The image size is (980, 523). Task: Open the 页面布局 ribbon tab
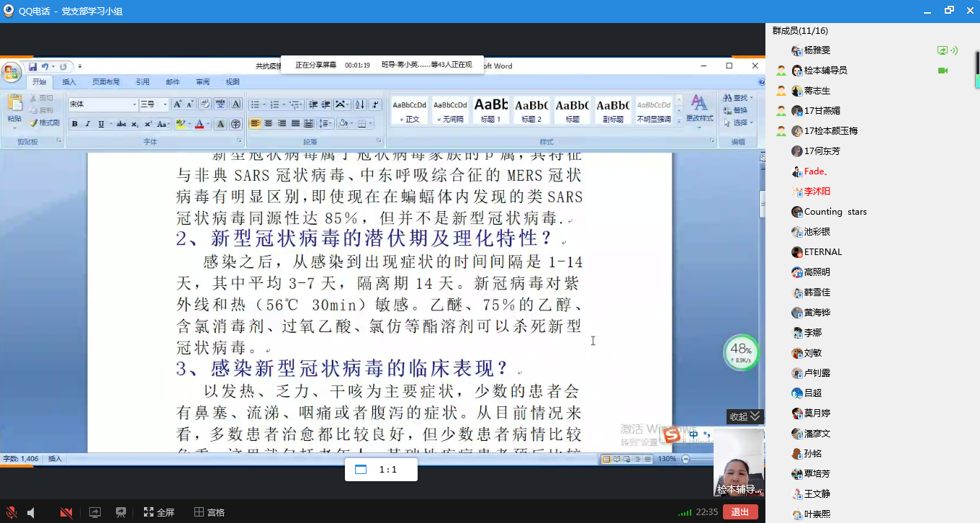point(106,82)
